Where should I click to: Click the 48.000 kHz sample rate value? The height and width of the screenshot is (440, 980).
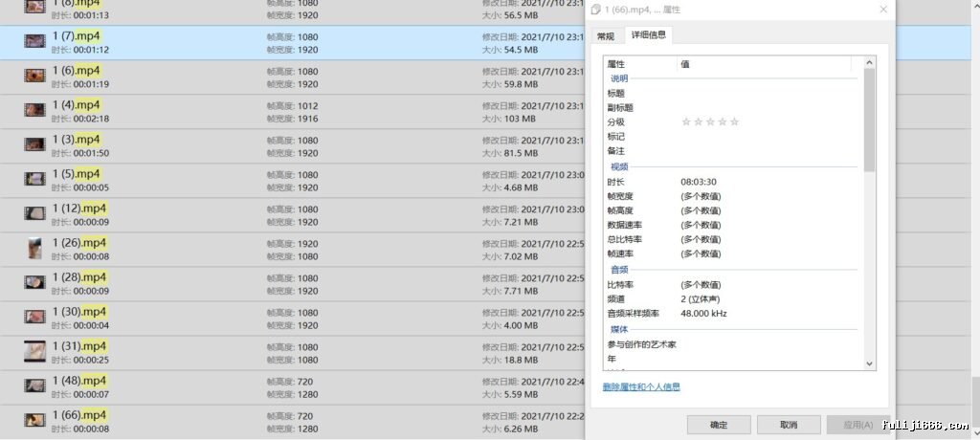pos(703,314)
